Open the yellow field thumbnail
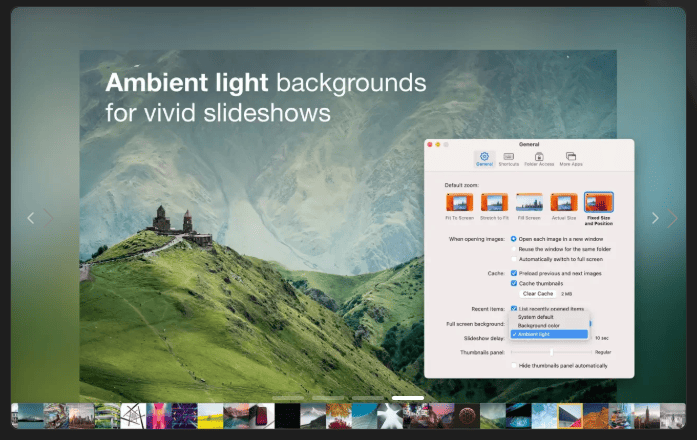Viewport: 697px width, 440px height. [210, 416]
